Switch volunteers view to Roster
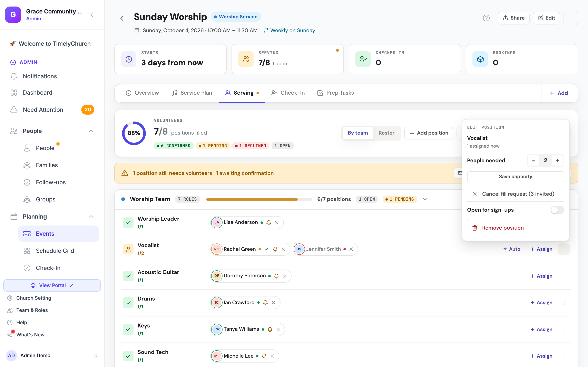The height and width of the screenshot is (367, 588). [386, 133]
